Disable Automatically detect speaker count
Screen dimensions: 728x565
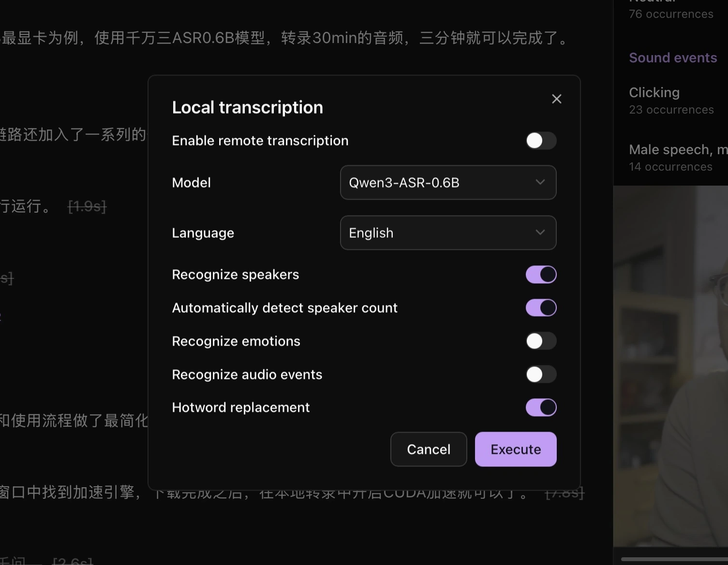(x=541, y=308)
